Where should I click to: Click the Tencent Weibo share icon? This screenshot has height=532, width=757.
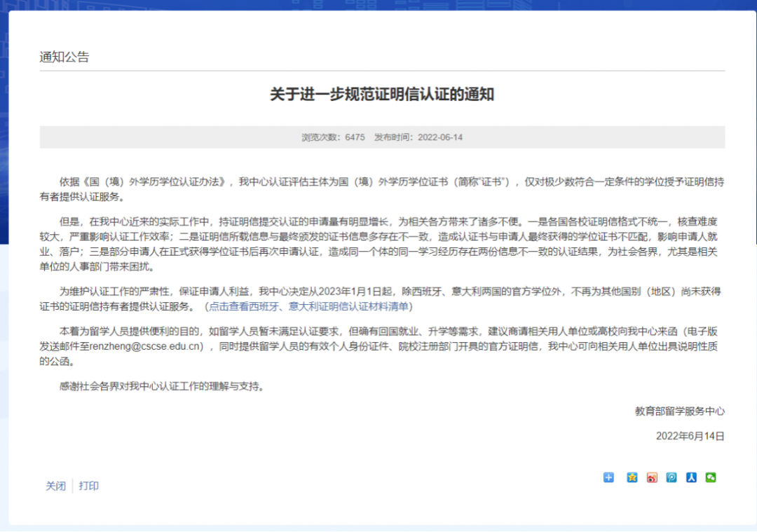coord(671,477)
